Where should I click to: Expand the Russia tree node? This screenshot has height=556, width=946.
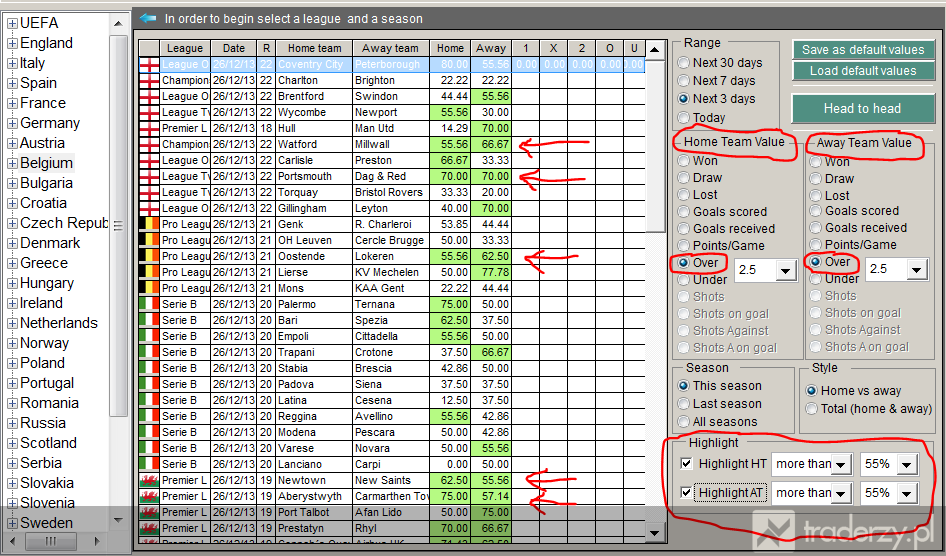point(12,423)
